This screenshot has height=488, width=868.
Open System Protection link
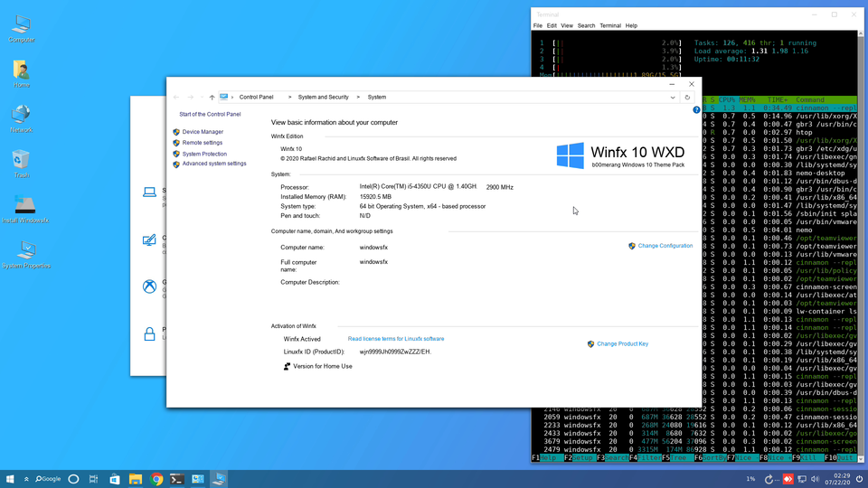click(204, 154)
